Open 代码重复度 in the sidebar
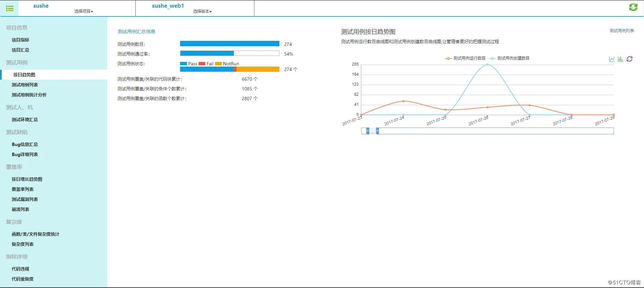644x288 pixels. click(x=23, y=279)
